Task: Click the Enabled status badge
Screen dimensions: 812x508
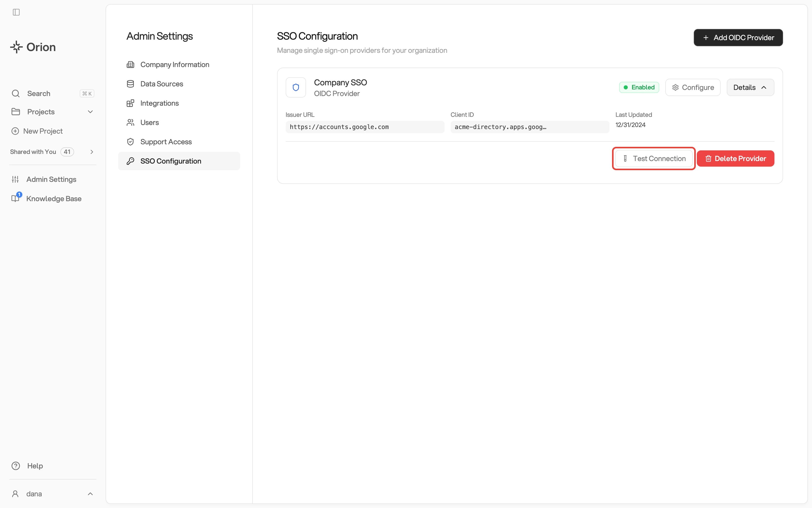Action: 639,87
